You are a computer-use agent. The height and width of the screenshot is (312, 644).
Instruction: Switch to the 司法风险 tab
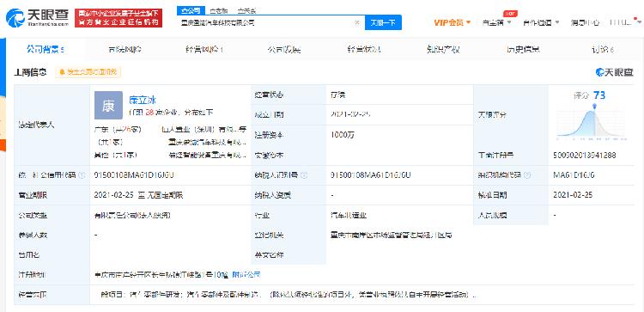click(125, 50)
